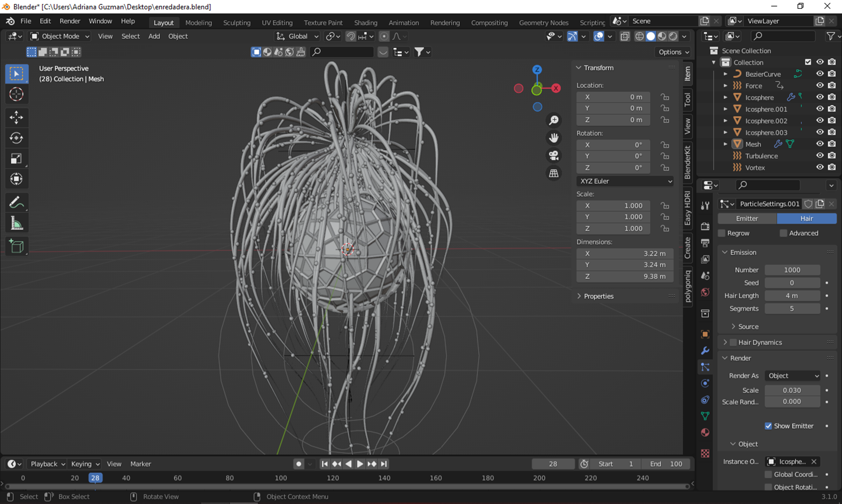The height and width of the screenshot is (504, 842).
Task: Click the Hair Length value field
Action: (x=792, y=296)
